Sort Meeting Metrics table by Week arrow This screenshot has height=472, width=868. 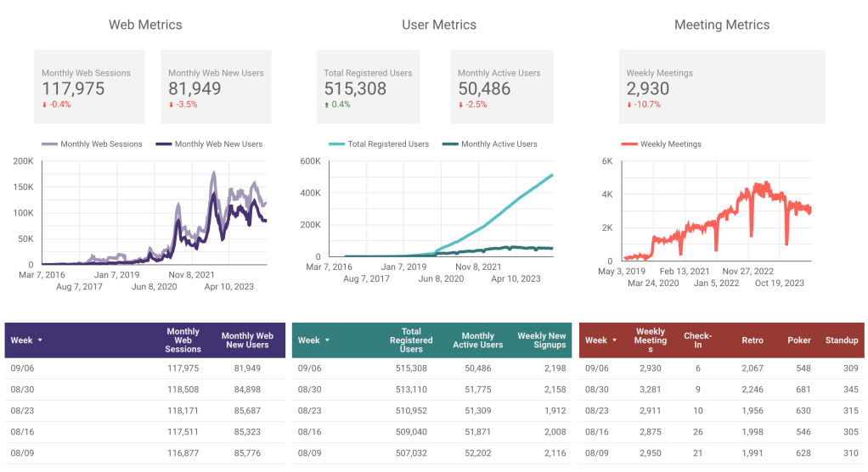(614, 340)
